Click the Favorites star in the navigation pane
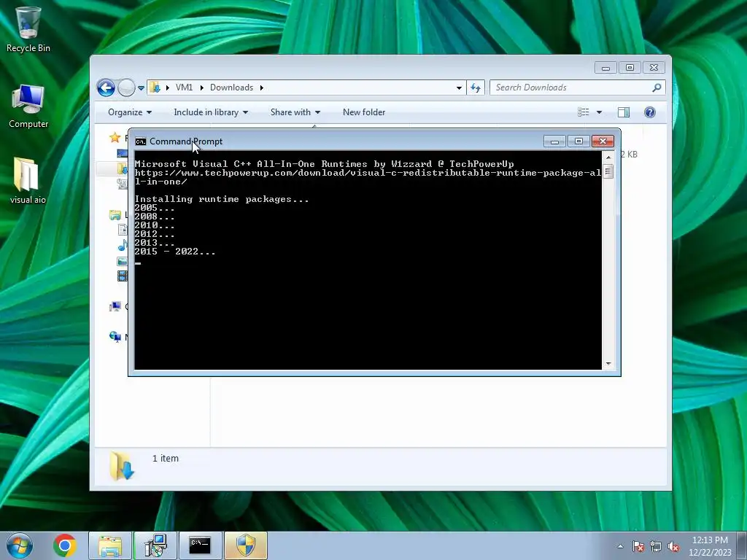 (115, 138)
